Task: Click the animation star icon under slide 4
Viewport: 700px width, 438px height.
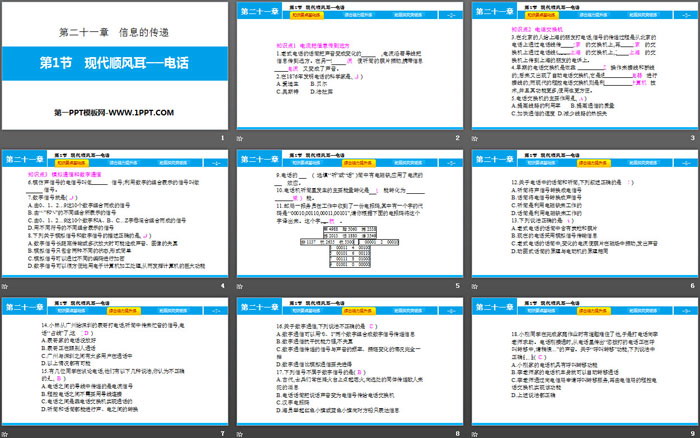Action: 5,286
